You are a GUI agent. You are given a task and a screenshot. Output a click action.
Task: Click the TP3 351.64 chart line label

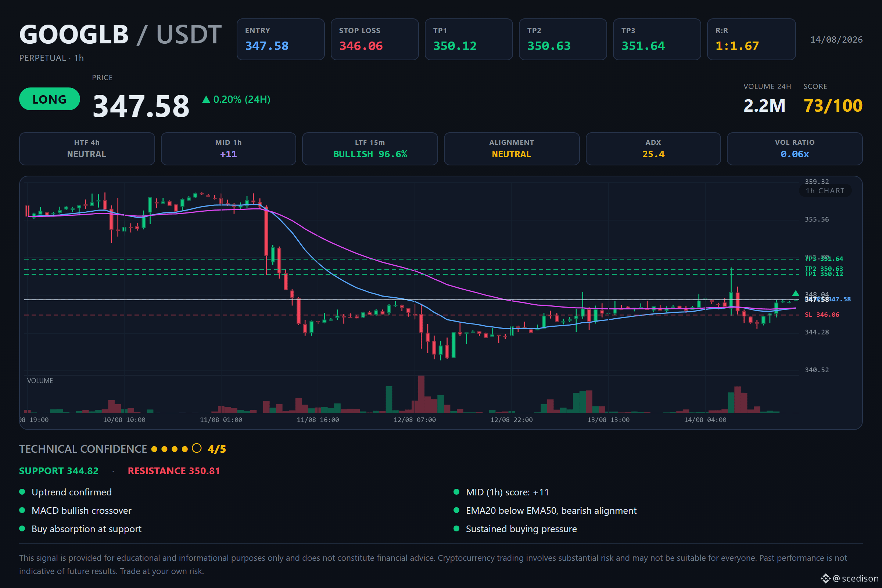click(824, 259)
